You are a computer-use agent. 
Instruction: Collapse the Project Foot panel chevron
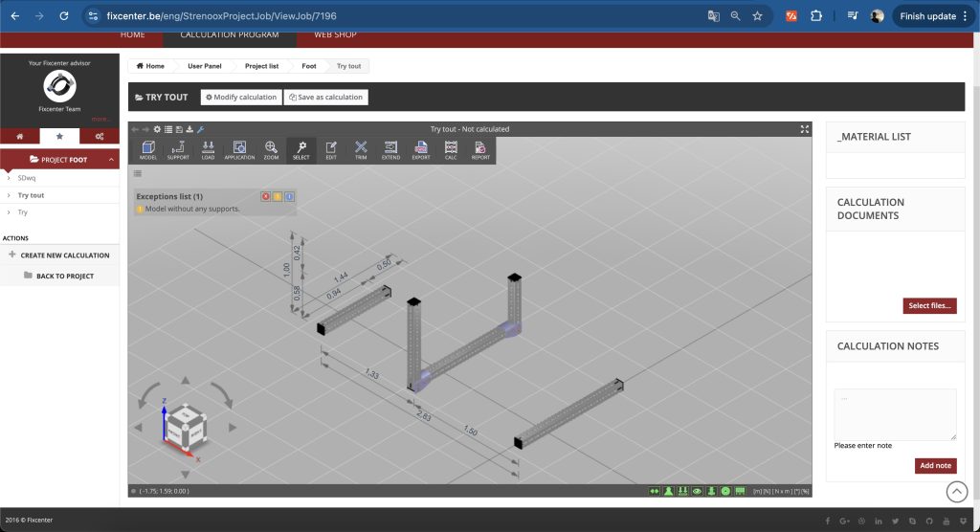pos(111,160)
